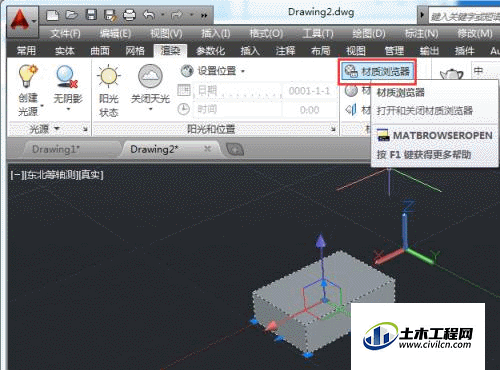Expand the 设置位置 dropdown arrow
Image resolution: width=500 pixels, height=370 pixels.
pos(243,71)
